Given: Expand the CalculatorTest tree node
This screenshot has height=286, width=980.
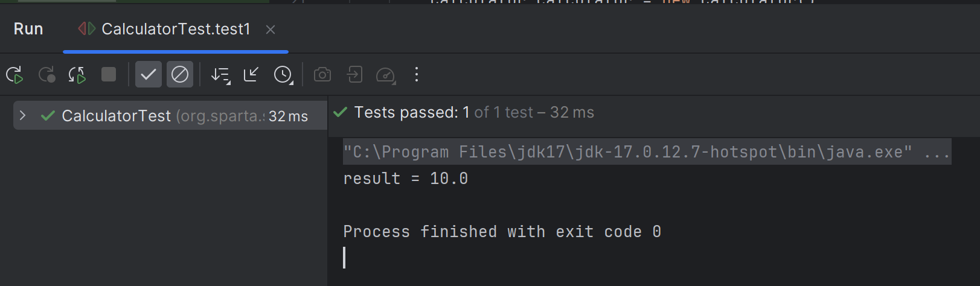Looking at the screenshot, I should tap(22, 115).
